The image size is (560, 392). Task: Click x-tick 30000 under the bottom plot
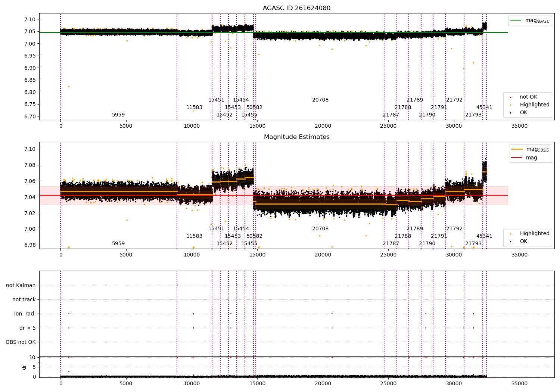[454, 384]
